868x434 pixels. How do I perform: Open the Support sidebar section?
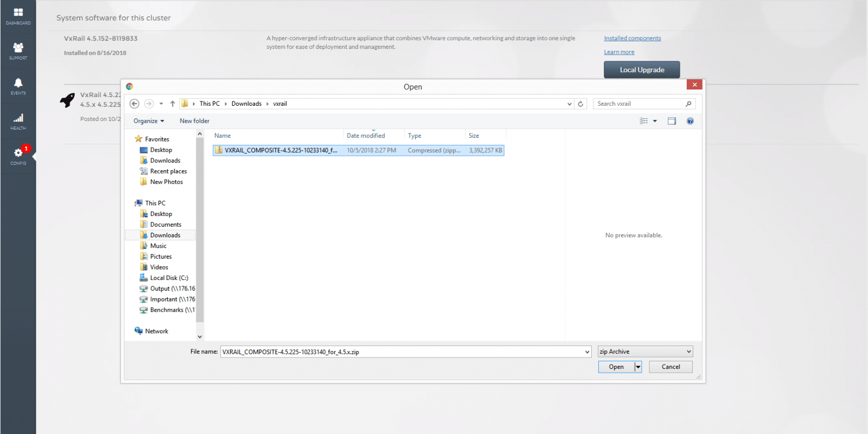(x=18, y=51)
